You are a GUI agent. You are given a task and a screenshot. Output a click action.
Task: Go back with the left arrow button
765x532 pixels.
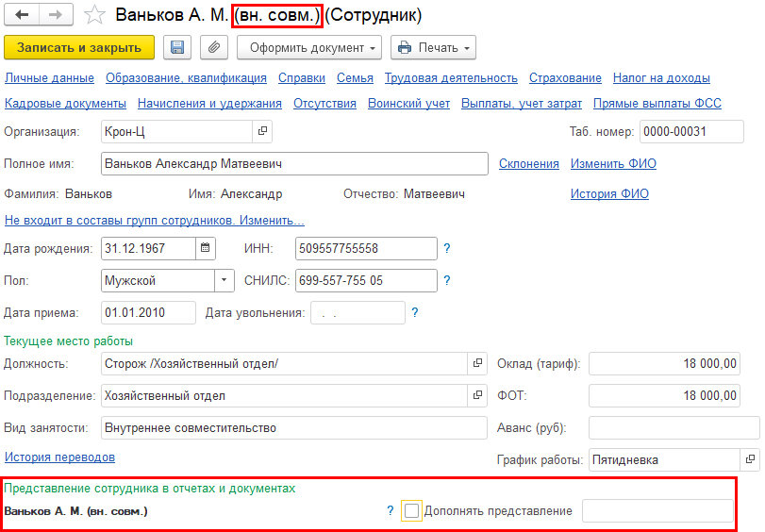pos(22,15)
